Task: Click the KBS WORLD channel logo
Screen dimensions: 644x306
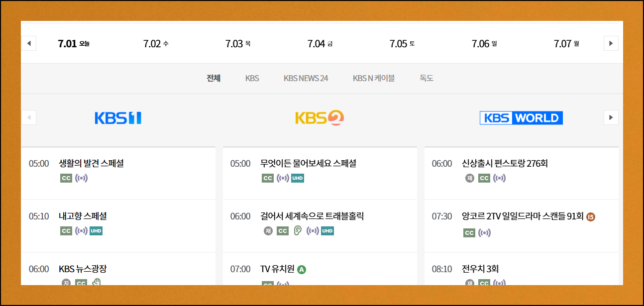Action: (521, 118)
